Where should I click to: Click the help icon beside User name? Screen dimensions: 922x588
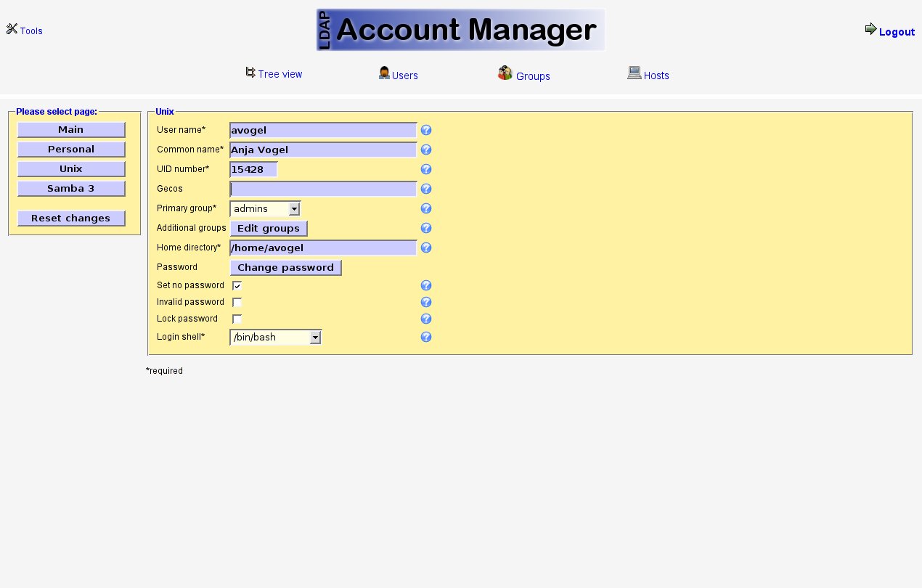[426, 131]
